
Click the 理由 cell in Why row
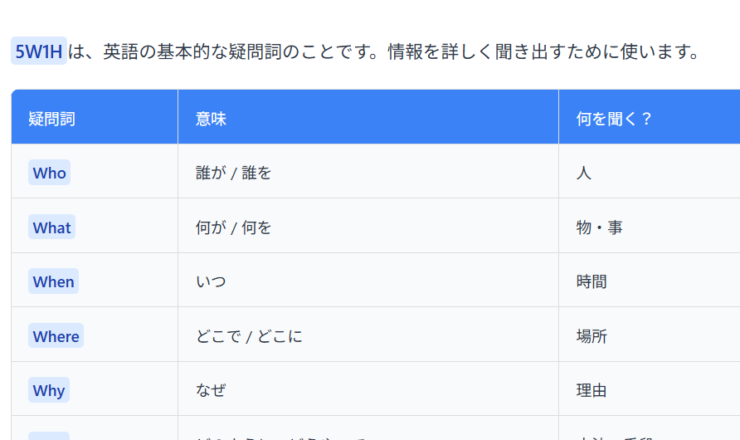click(x=591, y=390)
